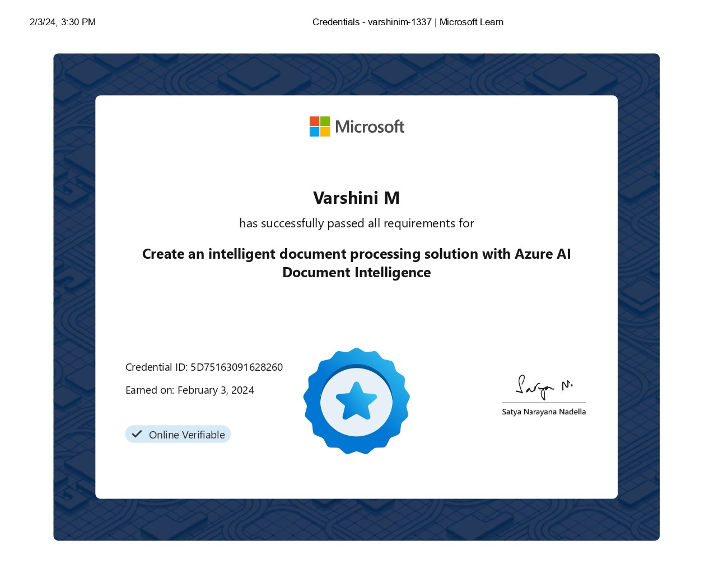Viewport: 714px width, 588px height.
Task: Click the Microsoft wordmark text
Action: (370, 127)
